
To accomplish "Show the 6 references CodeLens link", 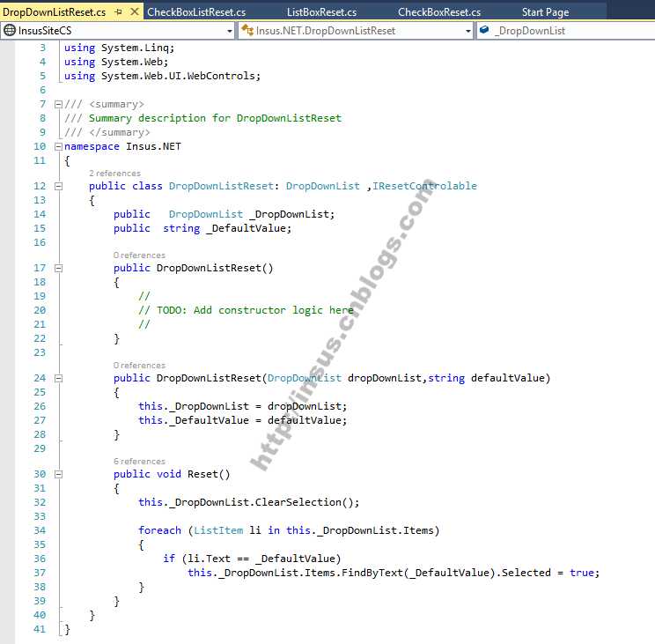I will 139,462.
